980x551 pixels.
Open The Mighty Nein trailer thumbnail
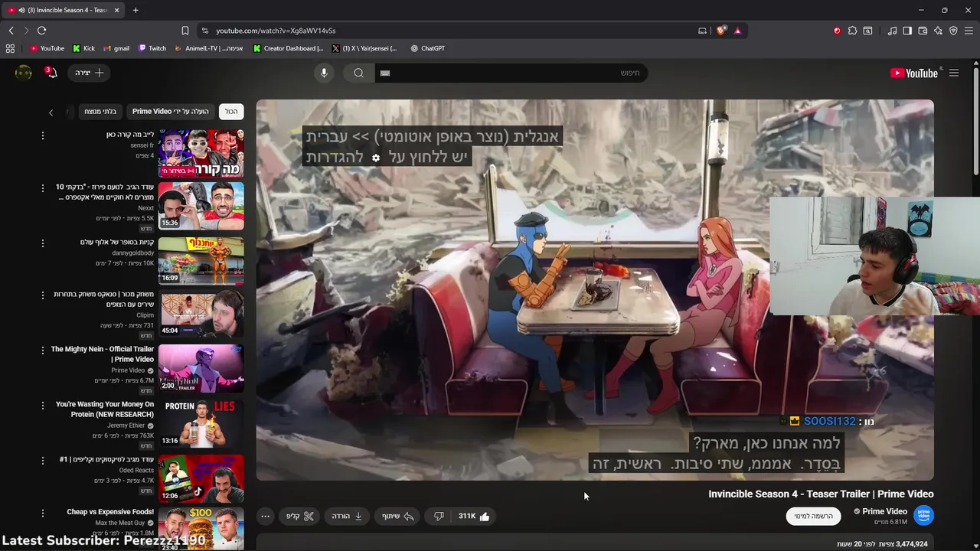click(201, 368)
